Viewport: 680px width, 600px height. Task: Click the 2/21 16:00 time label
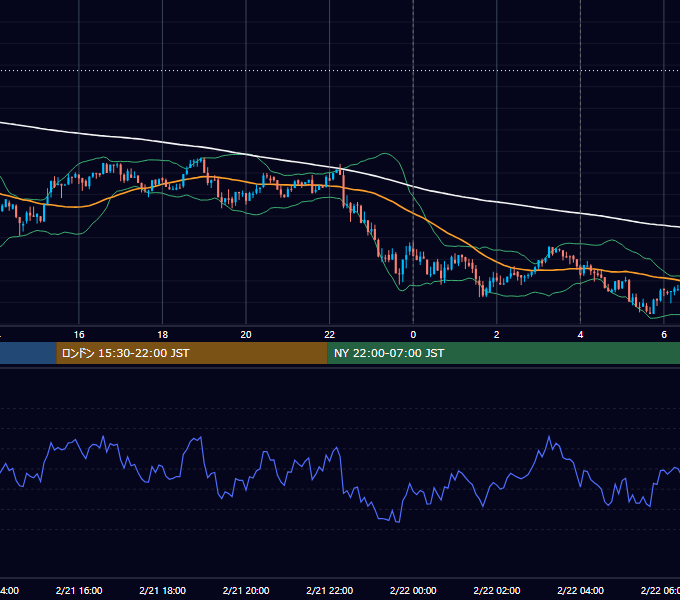point(79,590)
